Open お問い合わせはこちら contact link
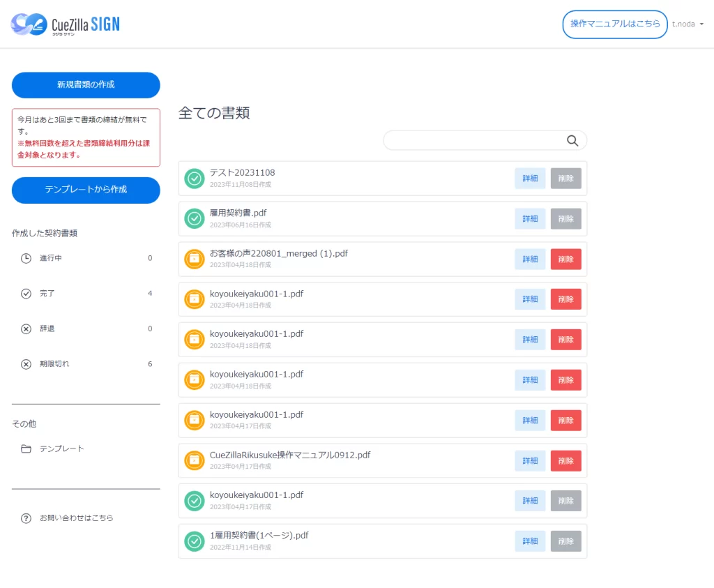The height and width of the screenshot is (588, 714). click(x=76, y=518)
